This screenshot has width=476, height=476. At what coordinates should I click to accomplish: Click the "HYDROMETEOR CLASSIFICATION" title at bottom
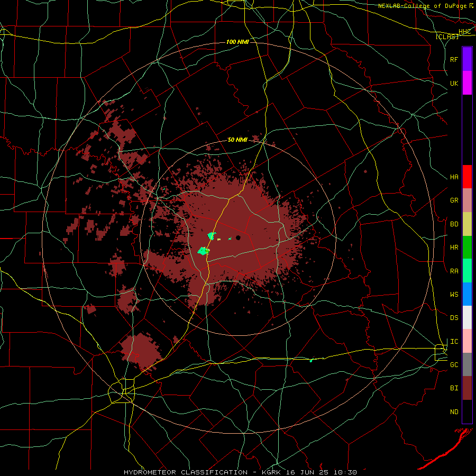[185, 472]
